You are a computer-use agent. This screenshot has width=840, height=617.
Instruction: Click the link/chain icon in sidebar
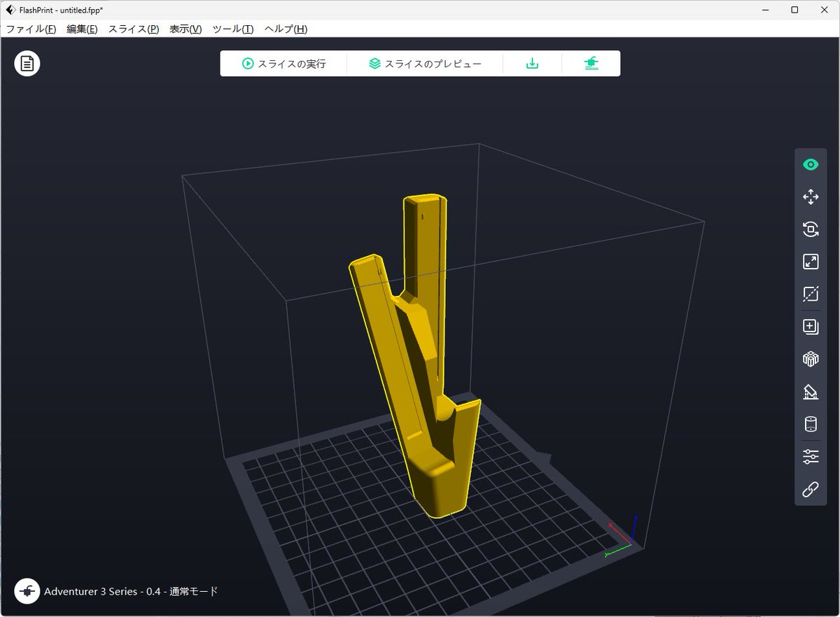pos(811,489)
